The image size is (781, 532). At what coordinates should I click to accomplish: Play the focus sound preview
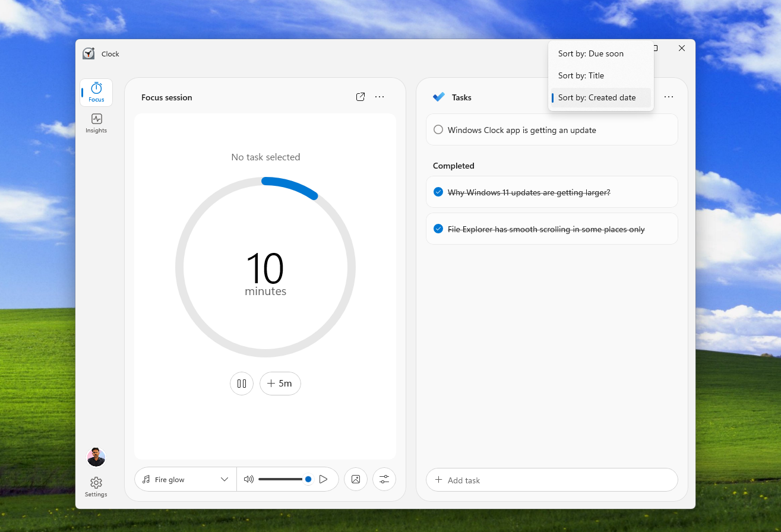tap(323, 479)
